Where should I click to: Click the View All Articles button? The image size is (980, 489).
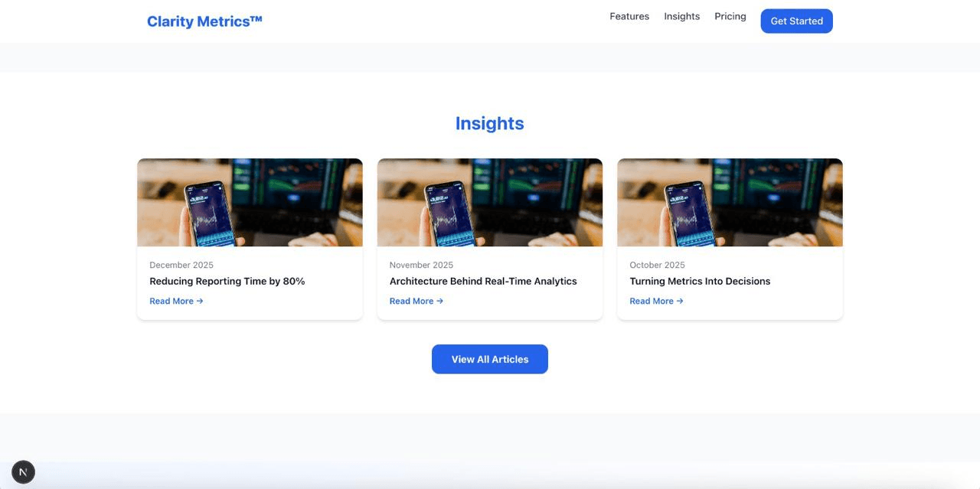pyautogui.click(x=490, y=359)
